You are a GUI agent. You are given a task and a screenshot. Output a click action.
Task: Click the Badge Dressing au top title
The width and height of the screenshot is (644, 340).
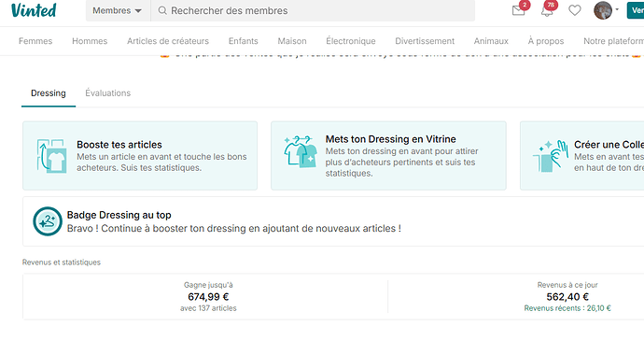click(119, 215)
